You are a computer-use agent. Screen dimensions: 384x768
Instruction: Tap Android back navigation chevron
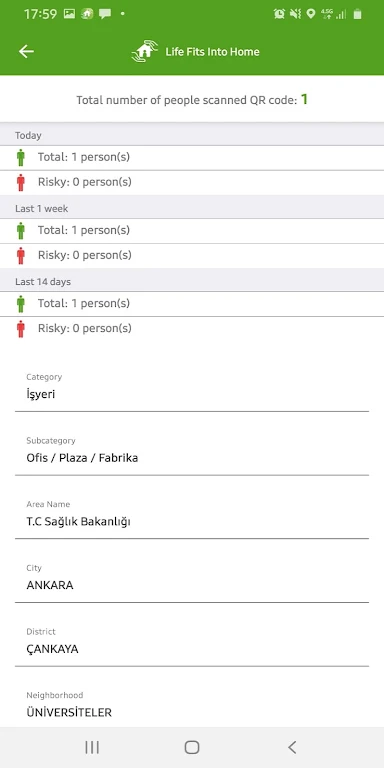coord(292,747)
